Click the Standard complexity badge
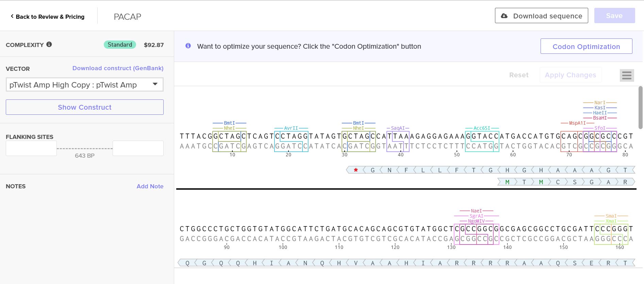Screen dimensions: 644x284 click(120, 45)
